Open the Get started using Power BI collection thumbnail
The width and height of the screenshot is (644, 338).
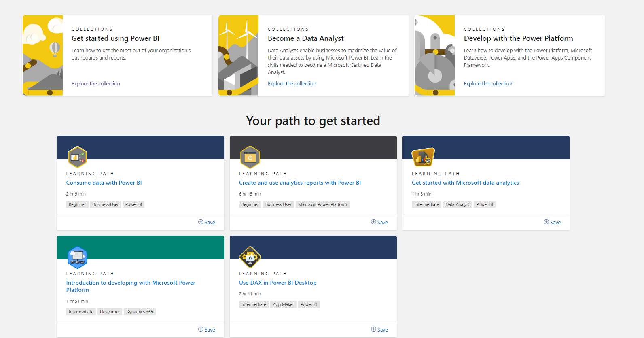coord(43,55)
